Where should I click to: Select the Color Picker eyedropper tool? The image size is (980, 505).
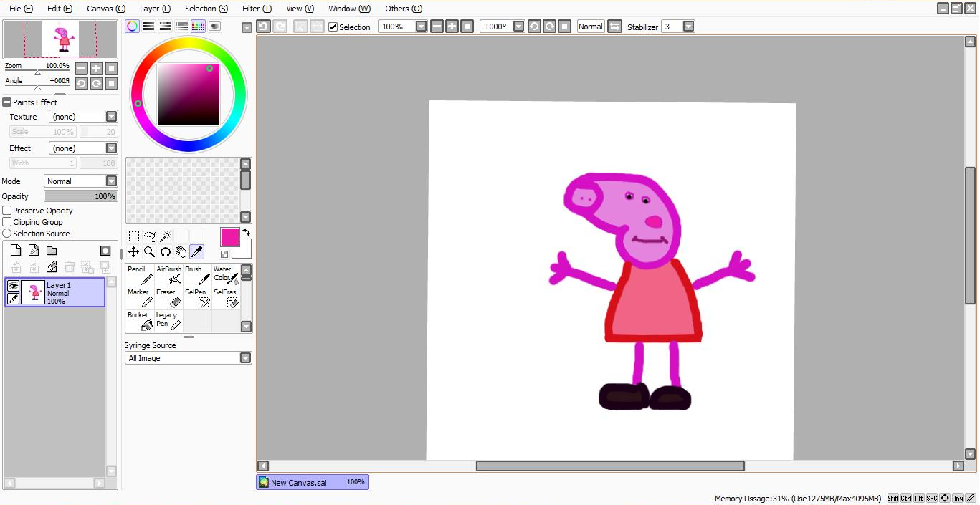[196, 252]
